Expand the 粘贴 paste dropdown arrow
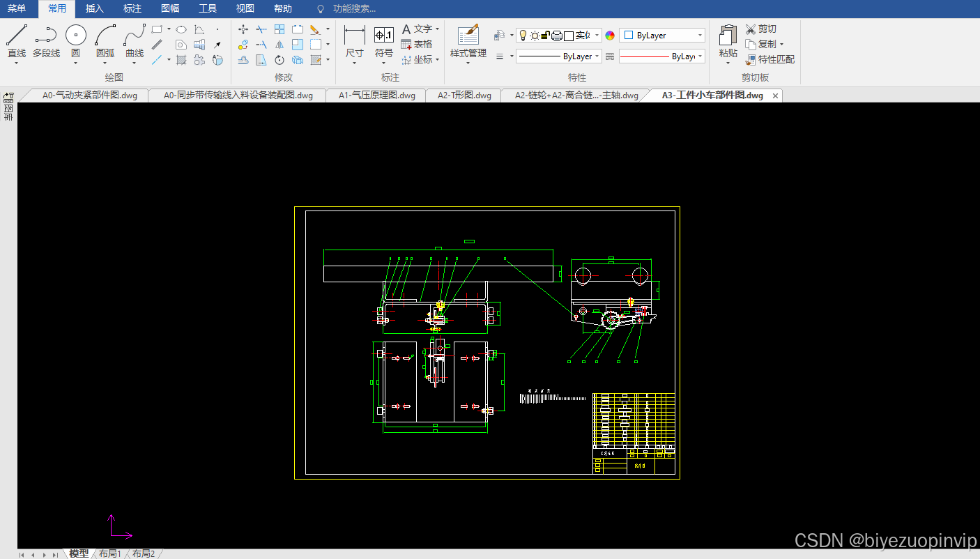 coord(728,63)
